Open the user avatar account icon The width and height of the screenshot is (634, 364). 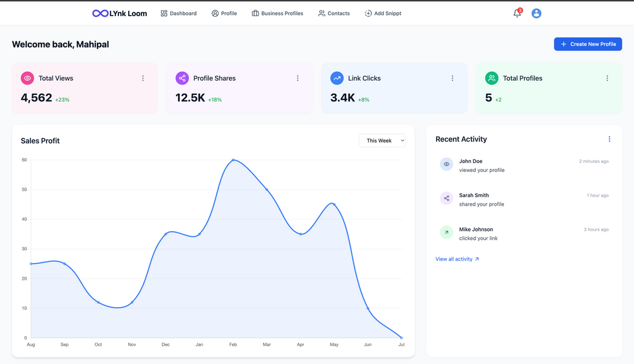click(536, 14)
